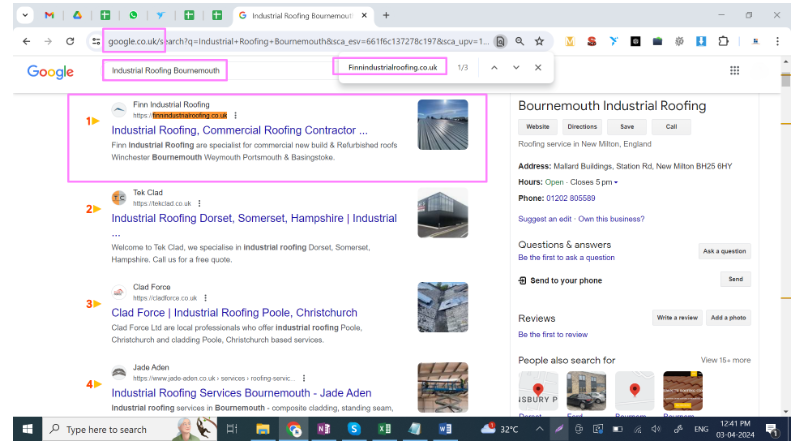The width and height of the screenshot is (796, 443).
Task: Expand the business hours dropdown
Action: click(x=616, y=182)
